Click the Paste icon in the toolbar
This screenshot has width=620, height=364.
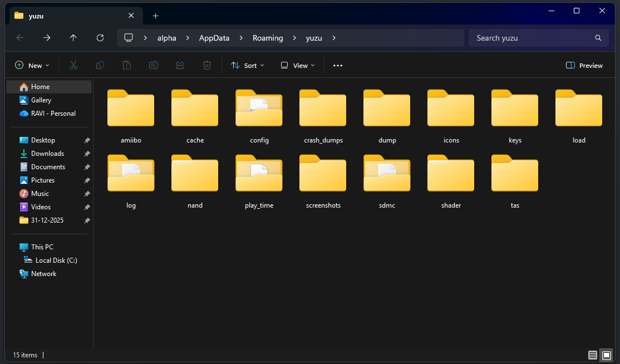pyautogui.click(x=126, y=65)
